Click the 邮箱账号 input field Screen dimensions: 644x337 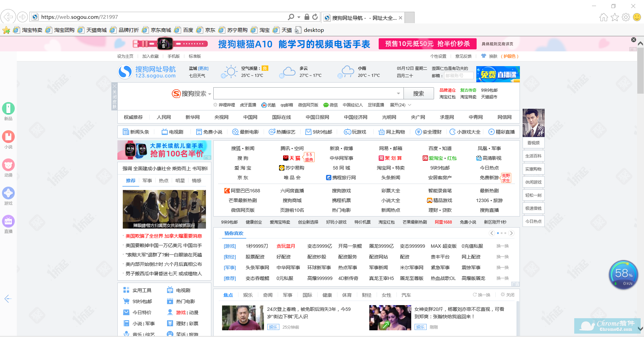tap(459, 76)
